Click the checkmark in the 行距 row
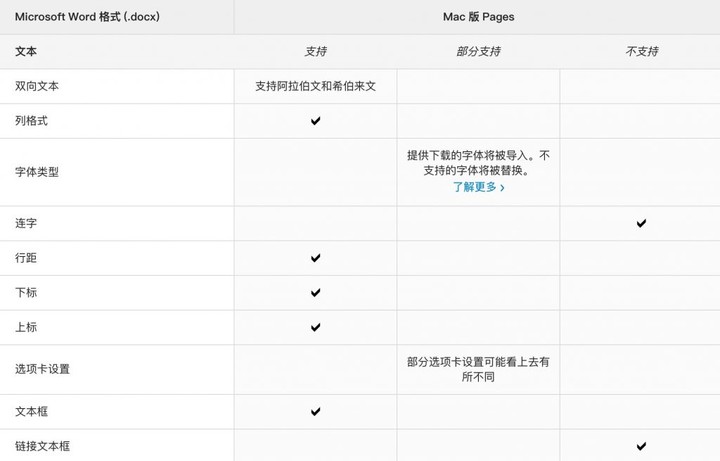Image resolution: width=720 pixels, height=461 pixels. point(315,258)
